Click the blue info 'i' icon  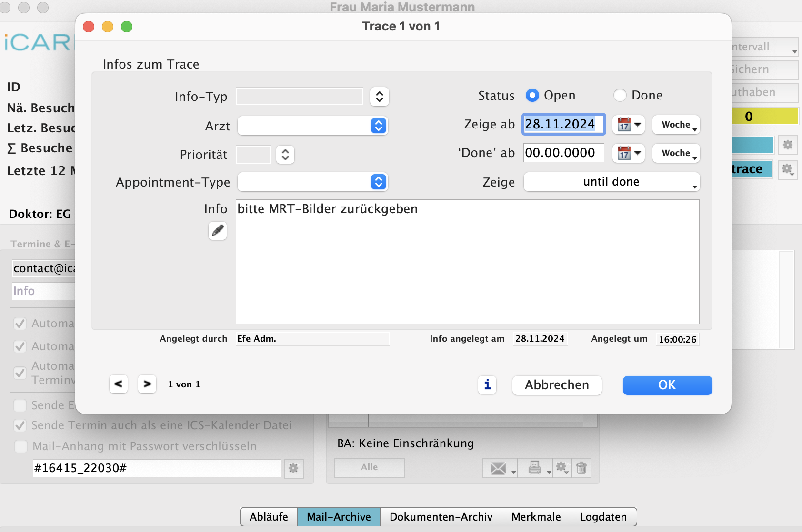pyautogui.click(x=487, y=384)
